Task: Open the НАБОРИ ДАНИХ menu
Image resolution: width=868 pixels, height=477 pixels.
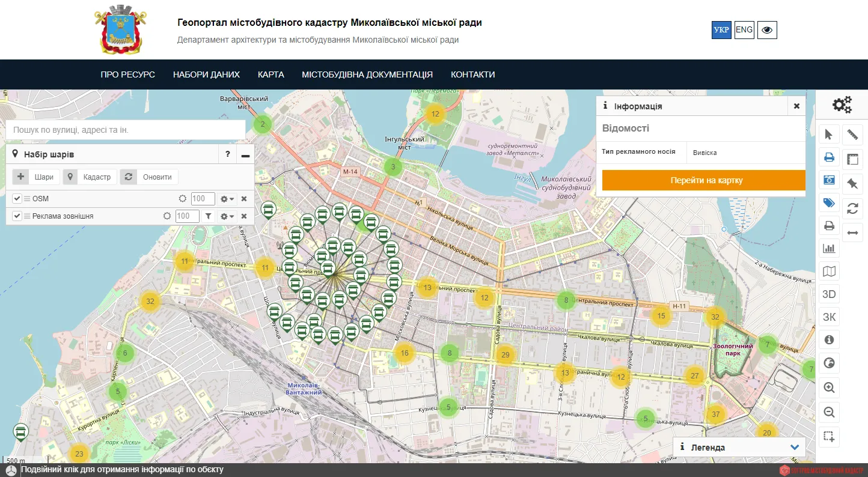Action: click(x=206, y=74)
